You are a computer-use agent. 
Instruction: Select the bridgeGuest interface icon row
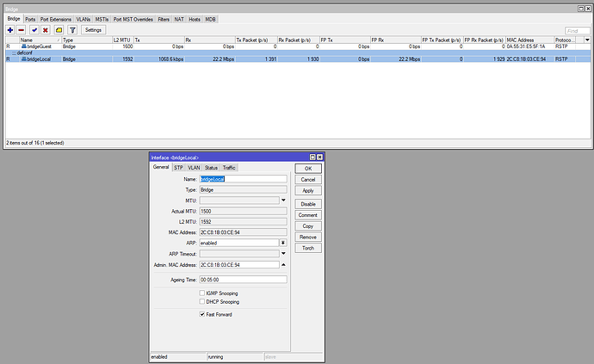click(24, 46)
